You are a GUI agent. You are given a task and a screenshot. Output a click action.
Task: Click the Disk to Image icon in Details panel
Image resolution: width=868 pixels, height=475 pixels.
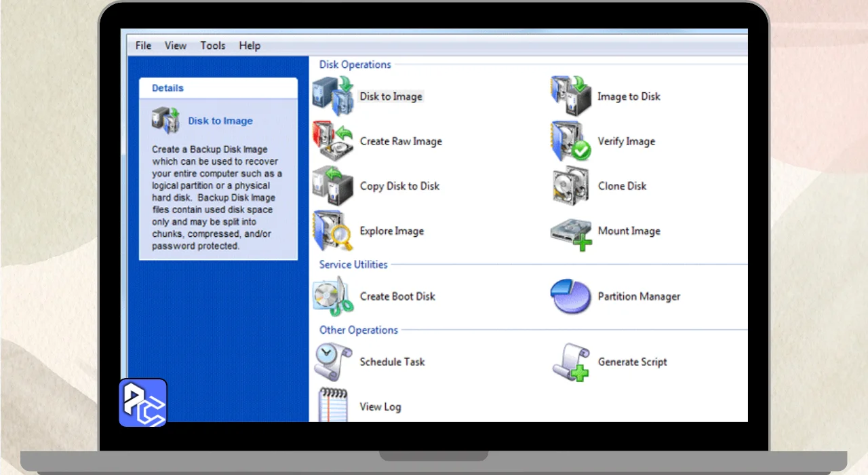pos(165,120)
